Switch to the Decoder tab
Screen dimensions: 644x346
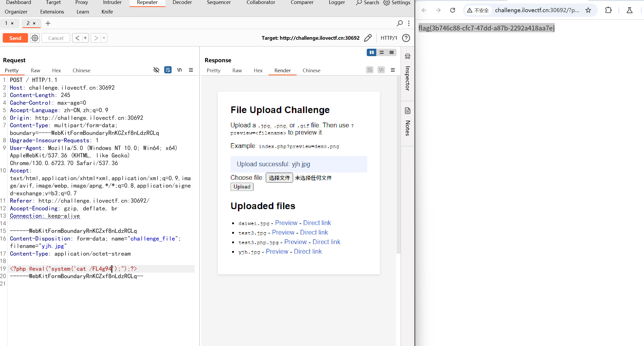click(x=182, y=3)
